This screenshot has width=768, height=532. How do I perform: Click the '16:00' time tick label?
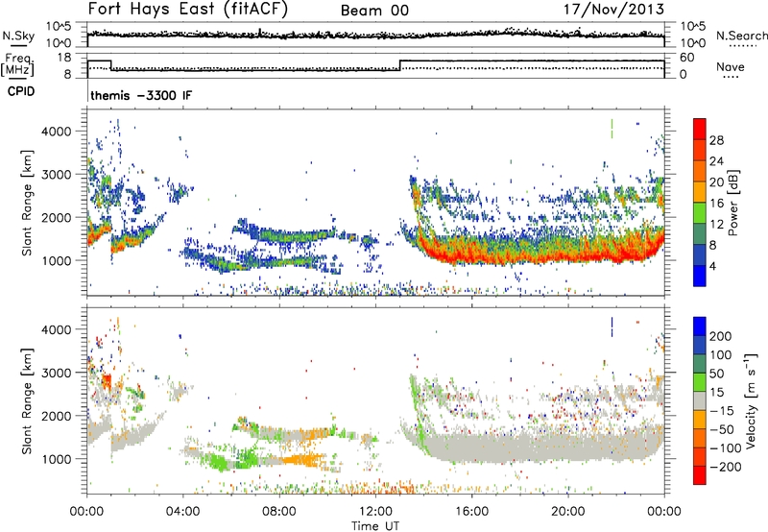click(x=471, y=512)
